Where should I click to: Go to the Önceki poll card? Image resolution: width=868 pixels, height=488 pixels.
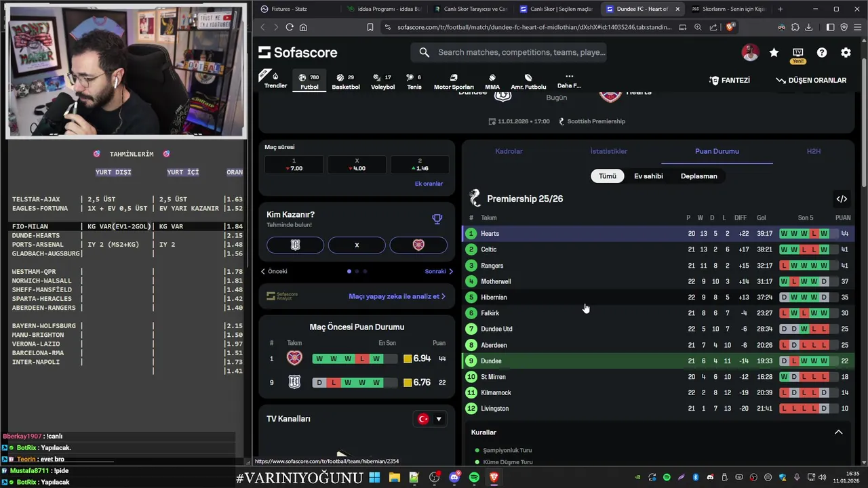(x=275, y=271)
